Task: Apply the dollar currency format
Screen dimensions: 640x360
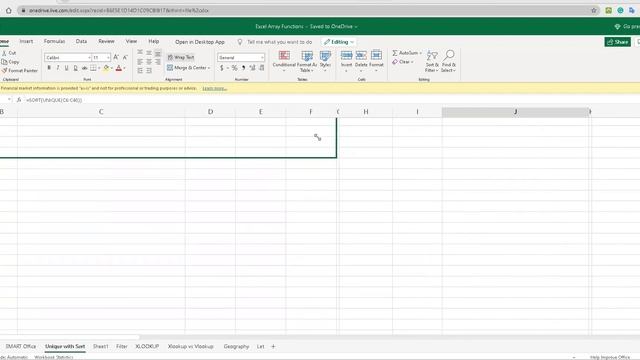Action: click(x=222, y=68)
